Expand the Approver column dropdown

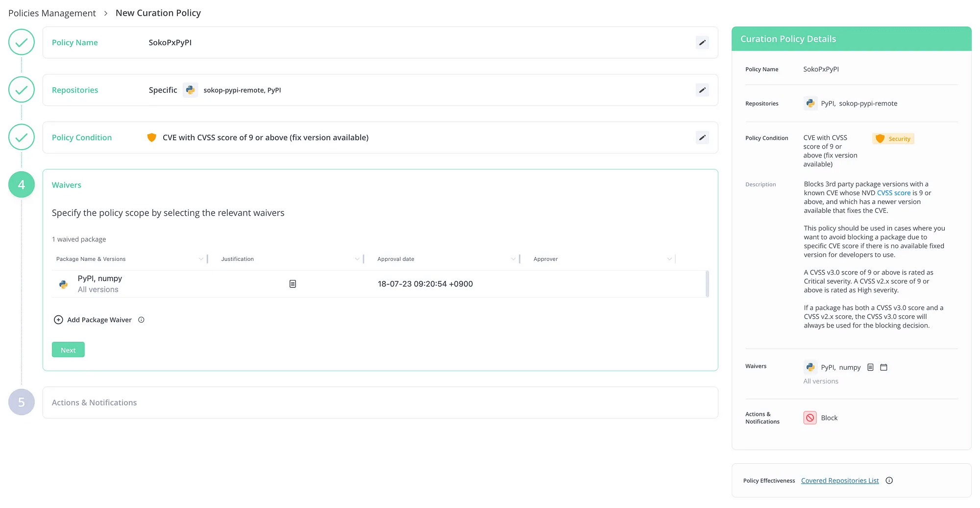click(669, 259)
